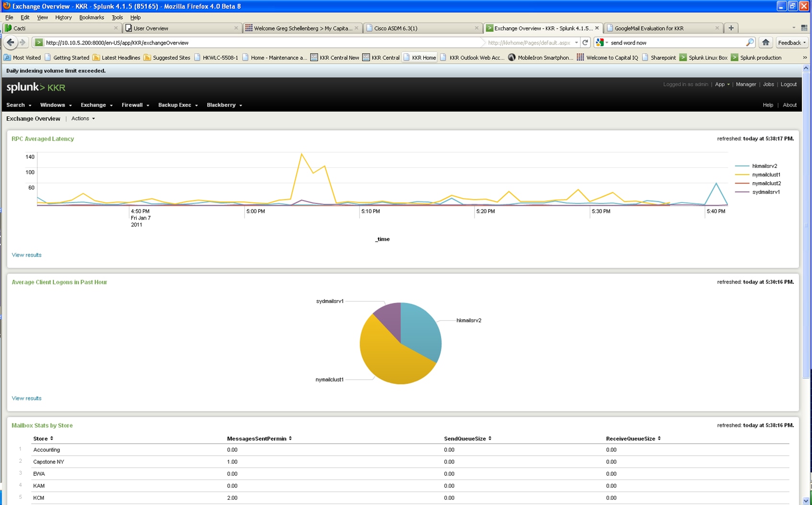The image size is (812, 505).
Task: Open the App dropdown in header
Action: [722, 84]
